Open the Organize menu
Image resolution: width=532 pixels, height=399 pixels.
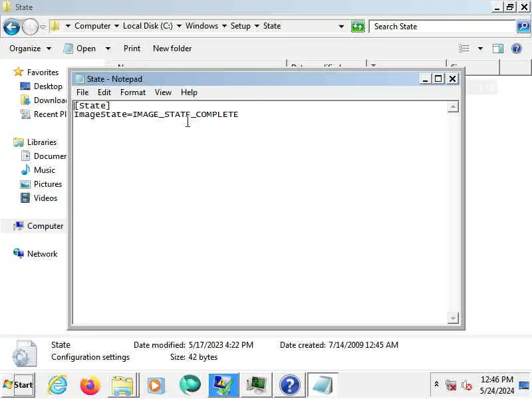tap(30, 49)
